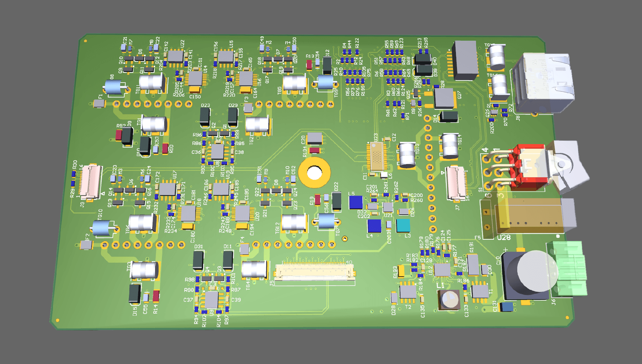Select the cylindrical part TG3
The height and width of the screenshot is (364, 642).
pos(145,270)
